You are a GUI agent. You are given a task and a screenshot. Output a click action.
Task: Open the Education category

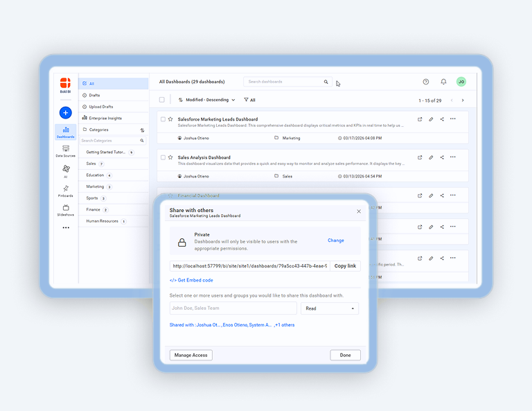(x=114, y=175)
